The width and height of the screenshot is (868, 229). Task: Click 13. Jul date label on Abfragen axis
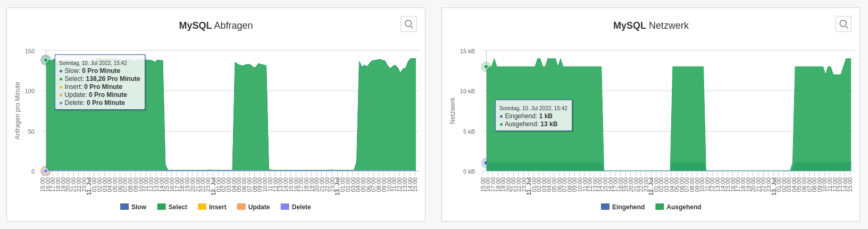337,186
